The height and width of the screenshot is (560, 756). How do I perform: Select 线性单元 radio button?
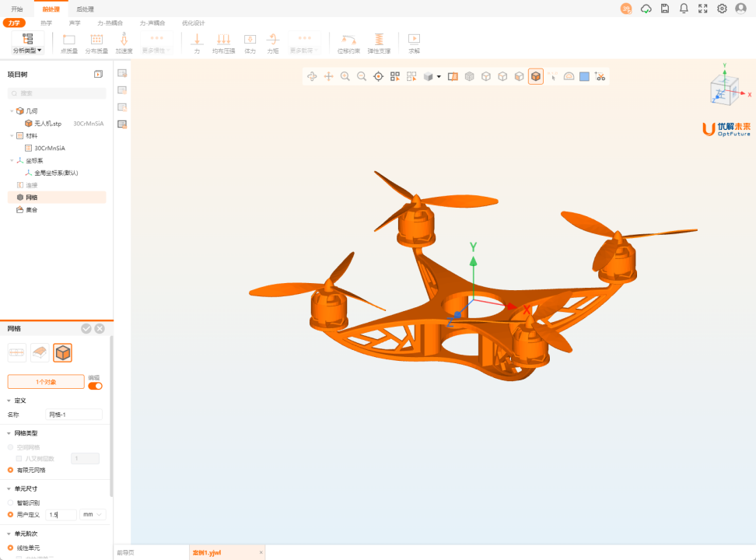pos(10,548)
